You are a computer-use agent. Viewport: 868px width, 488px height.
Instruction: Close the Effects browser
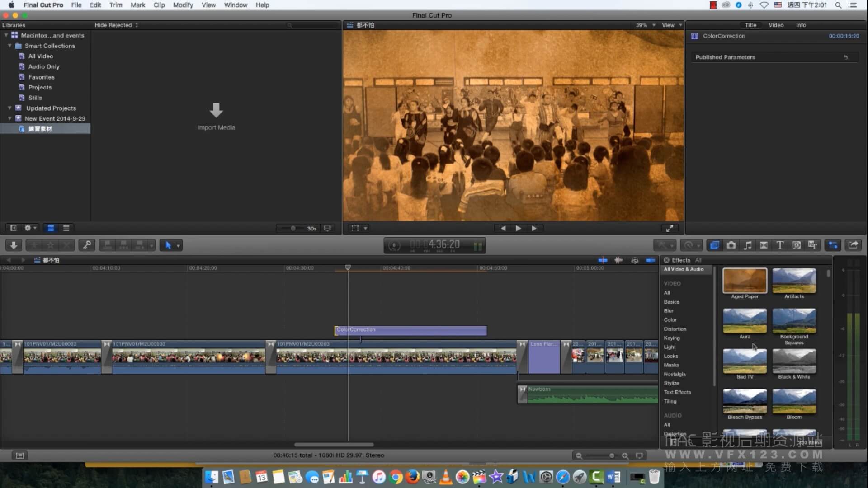coord(666,260)
